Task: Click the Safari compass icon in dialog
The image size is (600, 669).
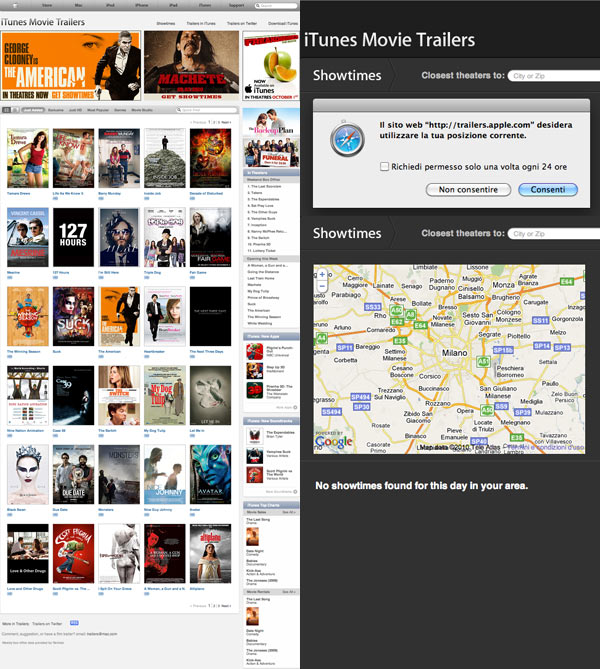Action: [347, 137]
